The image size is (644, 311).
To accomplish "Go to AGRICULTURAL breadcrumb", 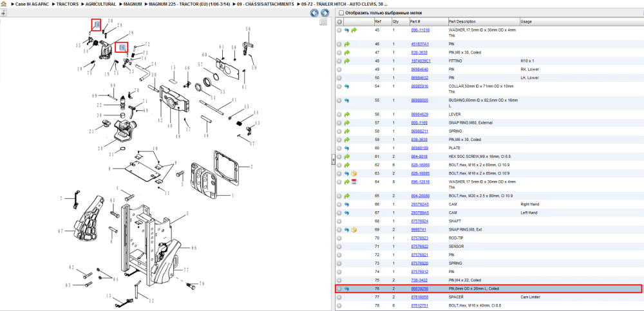I will coord(100,4).
